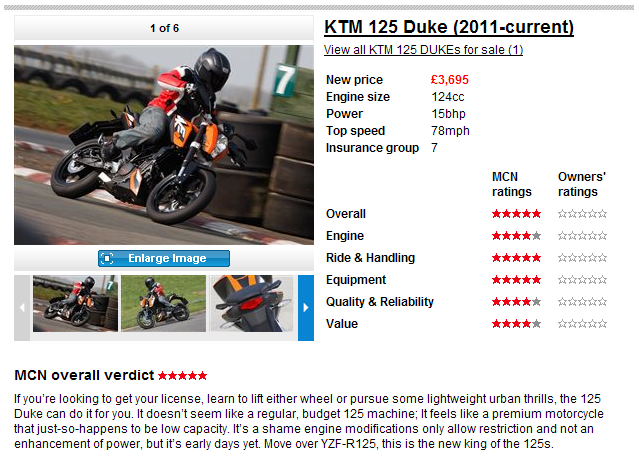Click the Owners' Value rating stars
The width and height of the screenshot is (639, 456).
582,324
